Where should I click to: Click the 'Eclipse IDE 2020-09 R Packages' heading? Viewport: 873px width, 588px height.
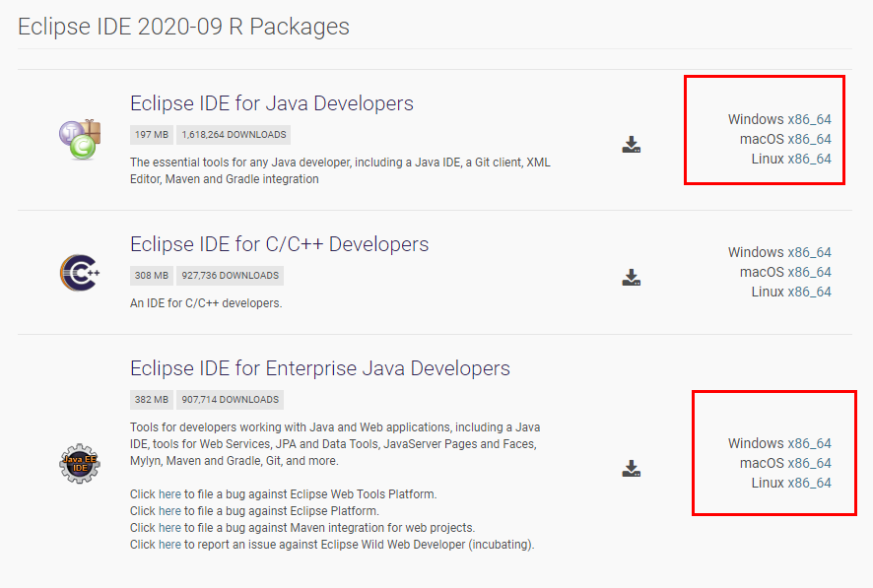pos(183,27)
